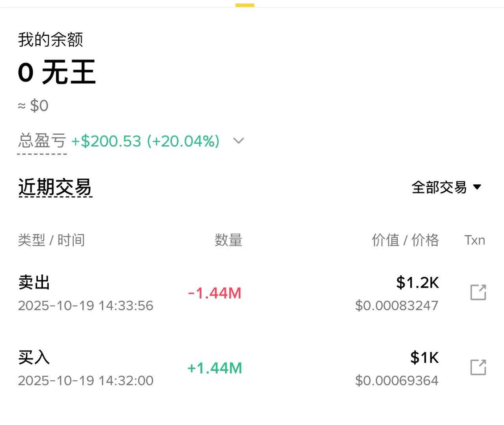Click the triangle arrow beside 全部交易
Viewport: 504px width, 425px height.
point(477,187)
